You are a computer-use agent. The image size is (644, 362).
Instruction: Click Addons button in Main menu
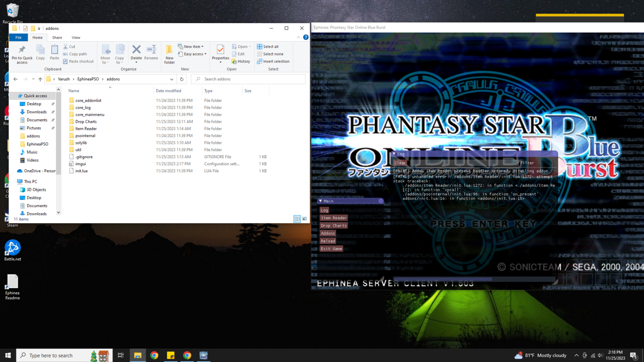328,233
